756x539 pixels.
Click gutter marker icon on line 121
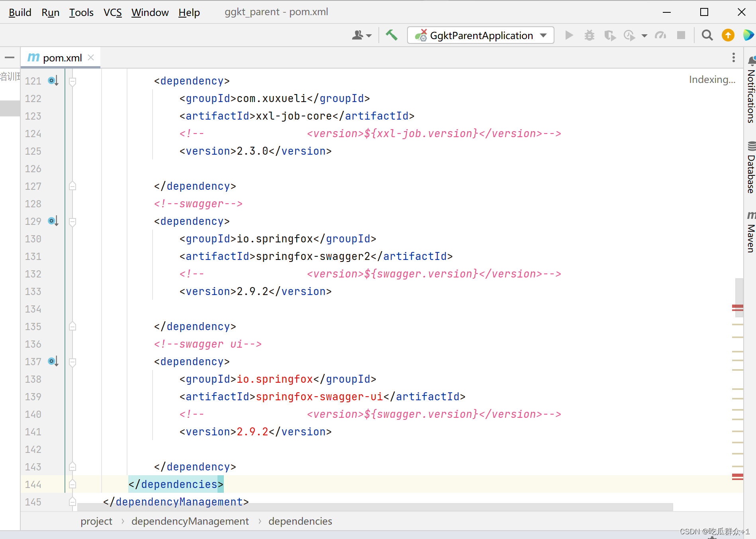(x=53, y=81)
